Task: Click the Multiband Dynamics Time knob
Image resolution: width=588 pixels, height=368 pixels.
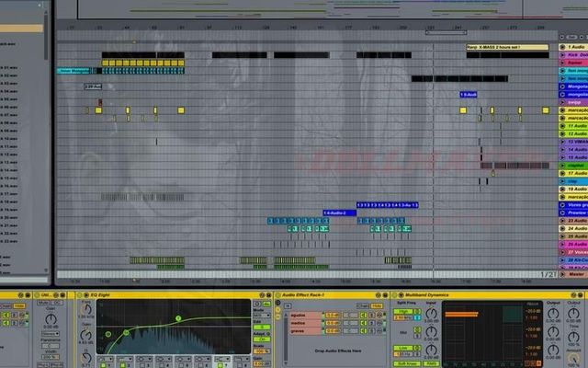Action: point(573,336)
